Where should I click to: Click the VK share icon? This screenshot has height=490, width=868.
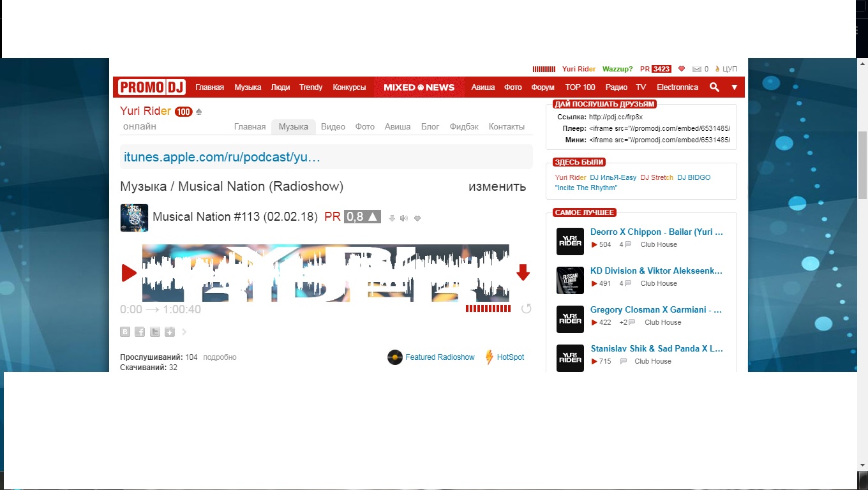click(x=125, y=332)
